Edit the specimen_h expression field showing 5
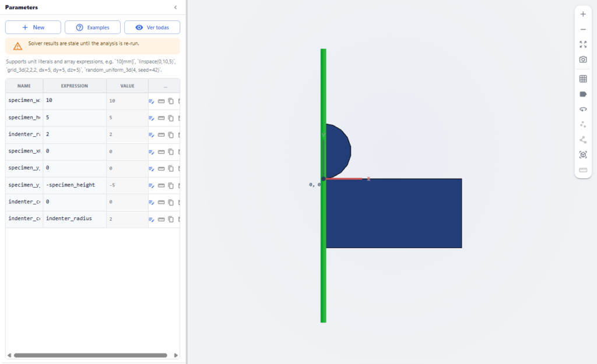Screen dimensions: 597x364 click(75, 118)
